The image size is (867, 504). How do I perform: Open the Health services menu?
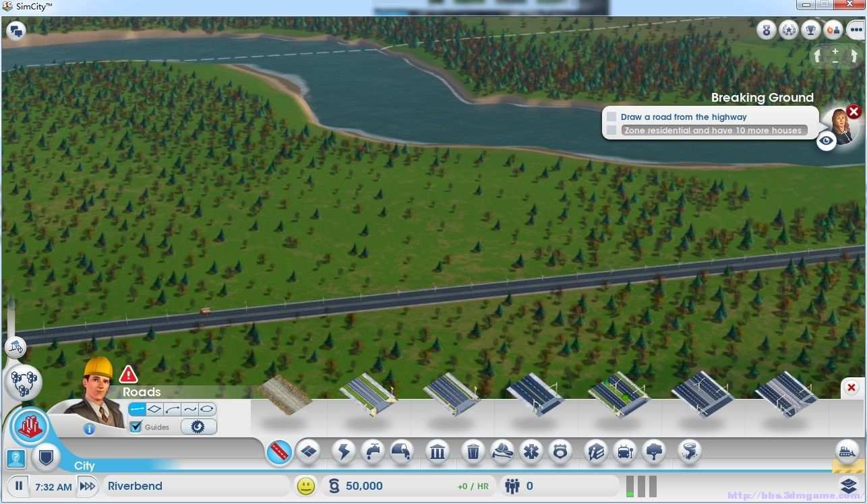[531, 451]
